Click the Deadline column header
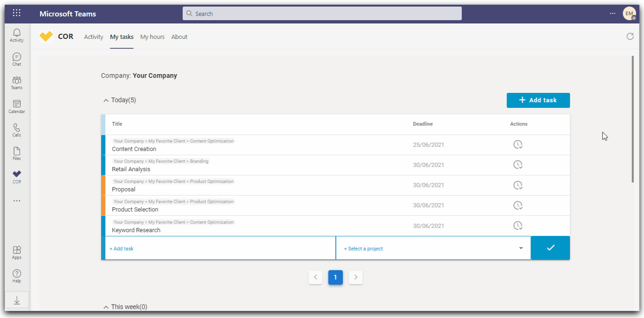The height and width of the screenshot is (318, 644). coord(423,124)
